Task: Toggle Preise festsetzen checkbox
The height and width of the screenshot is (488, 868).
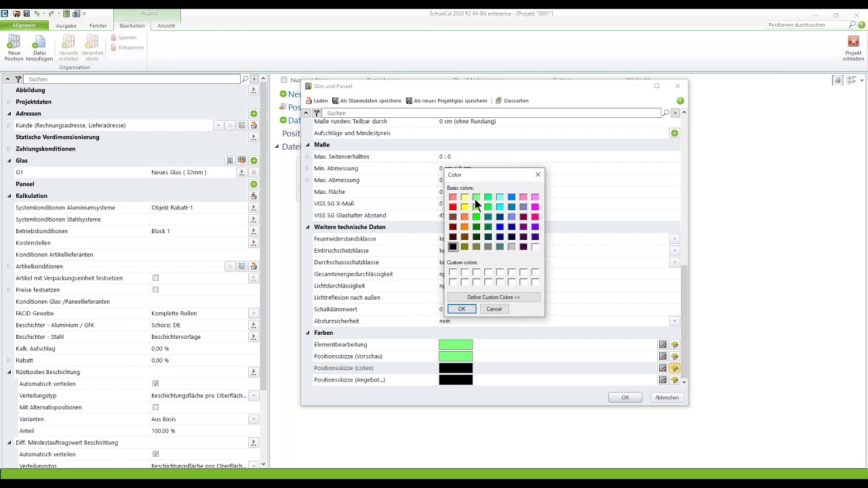Action: pos(155,289)
